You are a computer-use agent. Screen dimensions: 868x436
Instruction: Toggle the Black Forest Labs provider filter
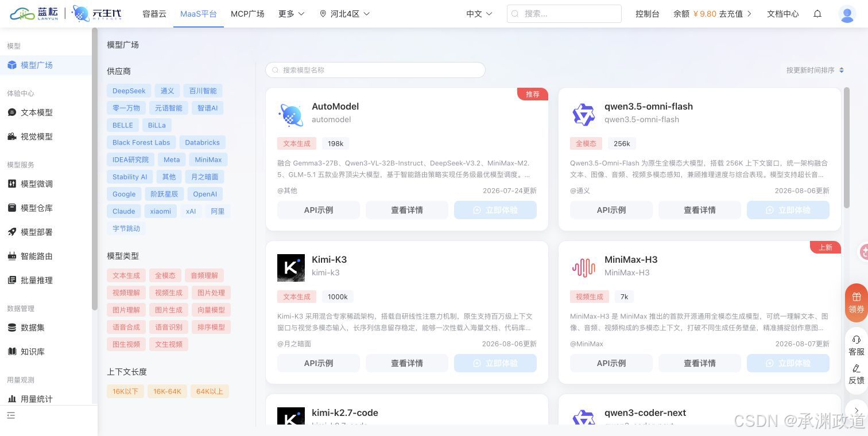[141, 142]
